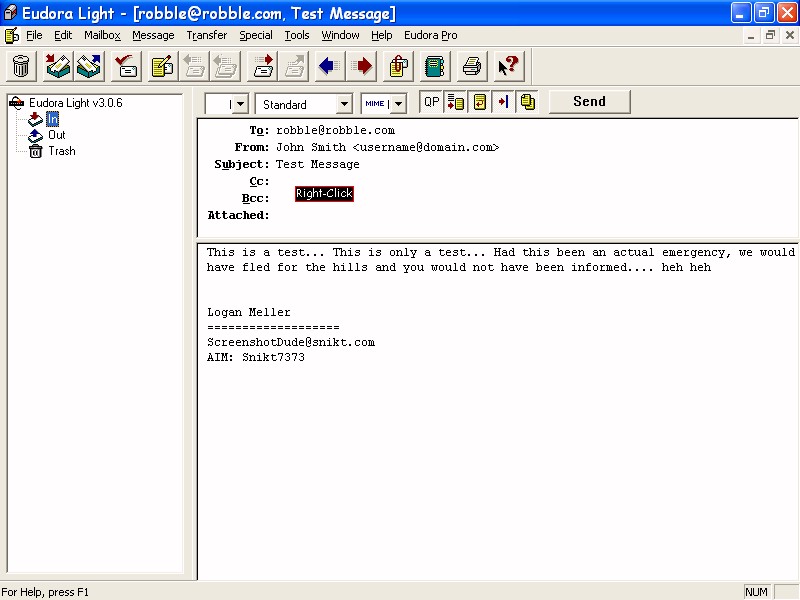Open the priority dropdown

(x=241, y=104)
